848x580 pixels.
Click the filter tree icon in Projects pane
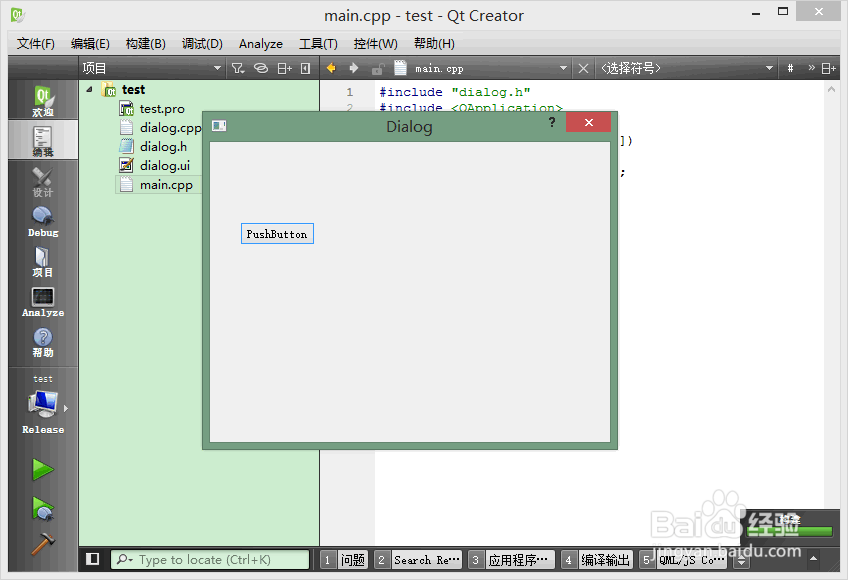(238, 68)
